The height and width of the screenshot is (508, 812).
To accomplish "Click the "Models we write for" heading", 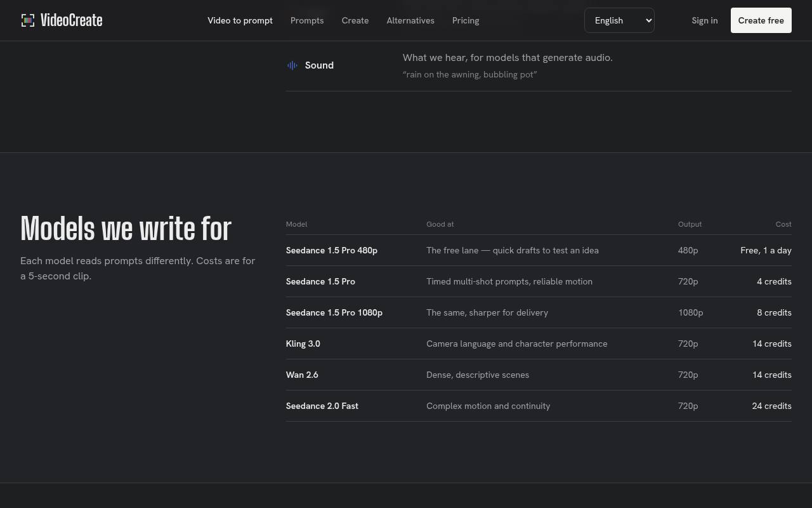I will point(126,228).
